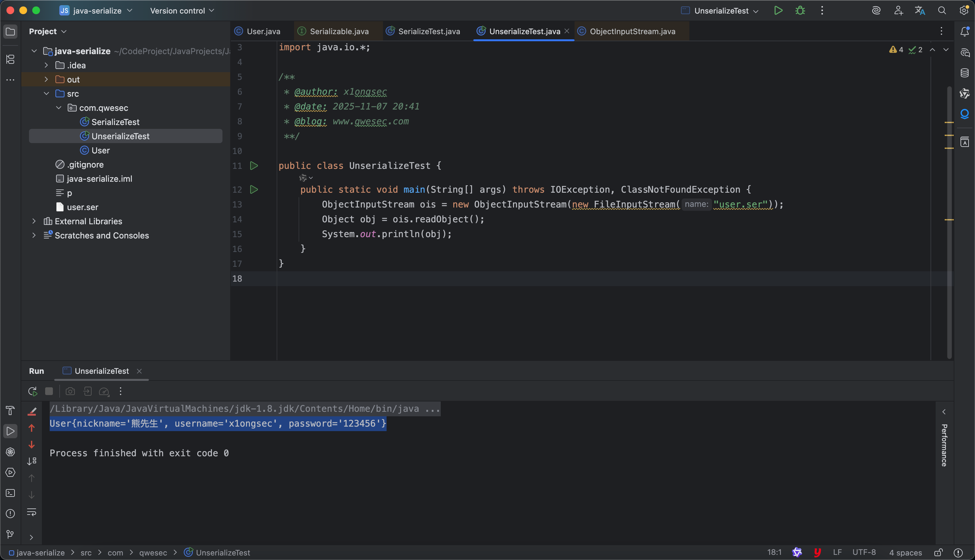The height and width of the screenshot is (560, 975).
Task: Click the Debug bug icon in toolbar
Action: click(800, 11)
